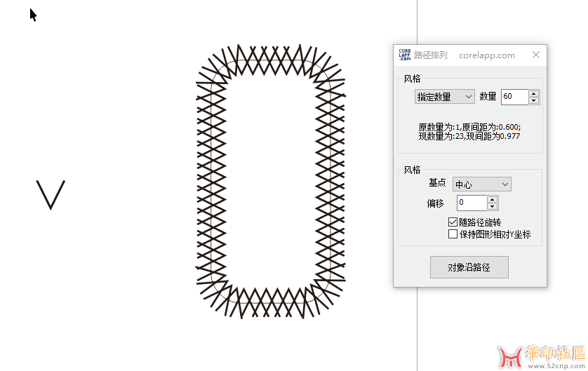Click the 数量 input field showing 60
This screenshot has height=371, width=588.
[514, 97]
